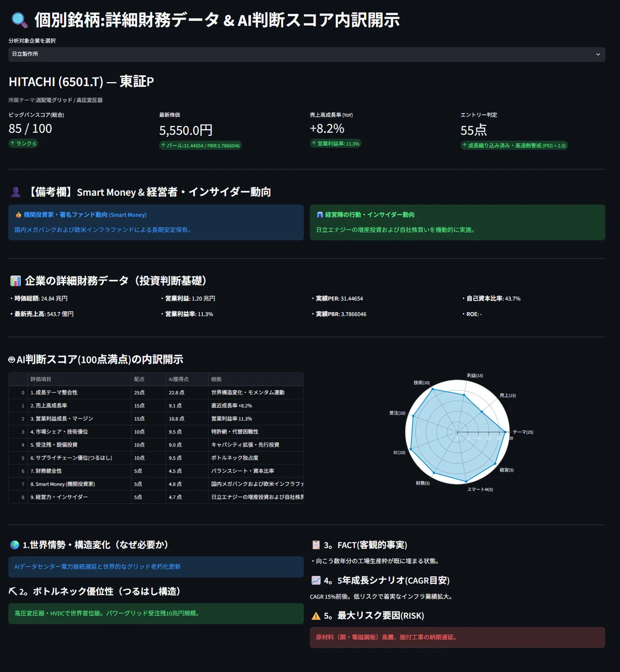Click the bar chart icon beside 企業の詳細財務データ

click(x=16, y=281)
